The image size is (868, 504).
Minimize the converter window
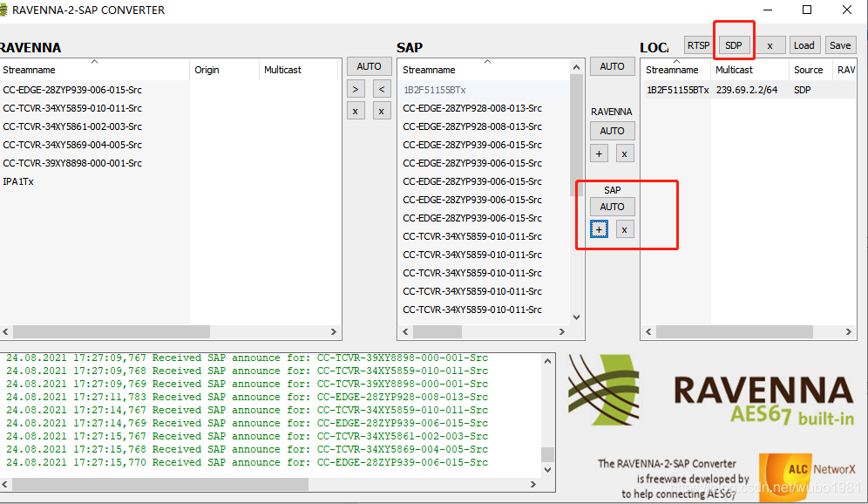(x=768, y=10)
